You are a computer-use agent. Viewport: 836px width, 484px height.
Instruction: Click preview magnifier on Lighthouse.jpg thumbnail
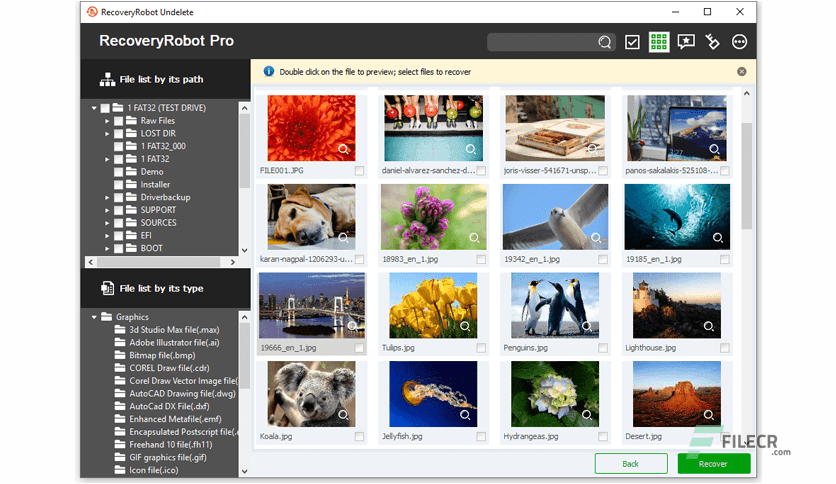click(709, 326)
